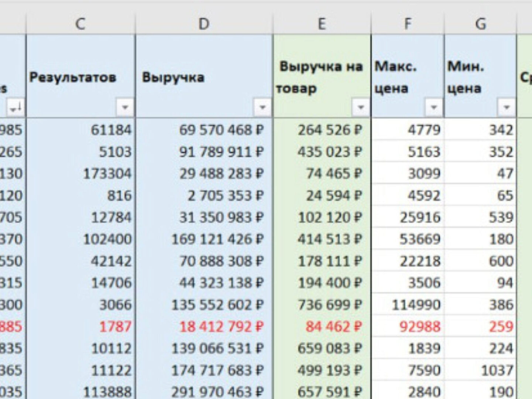The height and width of the screenshot is (399, 532).
Task: Select the cell with max price 114990
Action: pyautogui.click(x=416, y=305)
